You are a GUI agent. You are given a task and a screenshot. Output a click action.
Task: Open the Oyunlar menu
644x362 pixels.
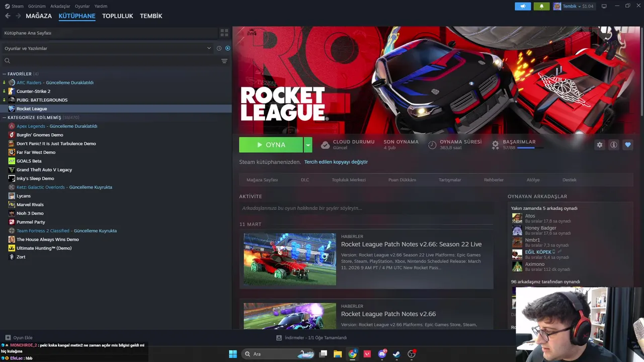(82, 6)
